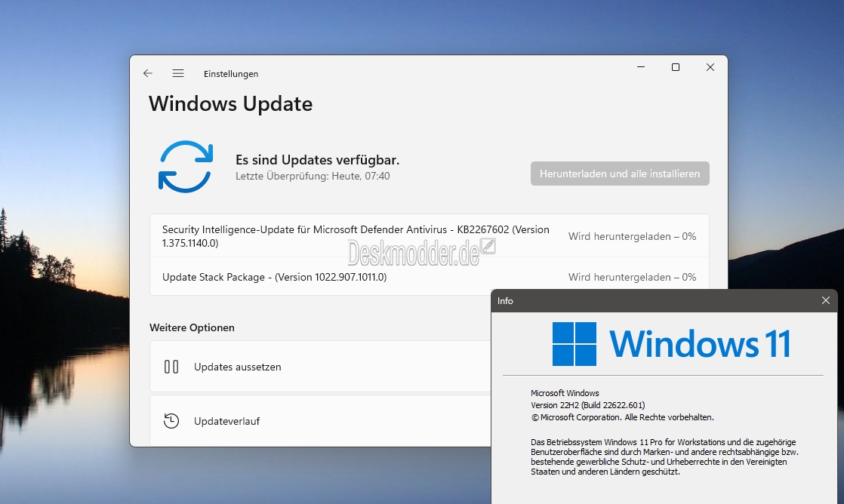Maximize the Einstellungen window
844x504 pixels.
[676, 67]
